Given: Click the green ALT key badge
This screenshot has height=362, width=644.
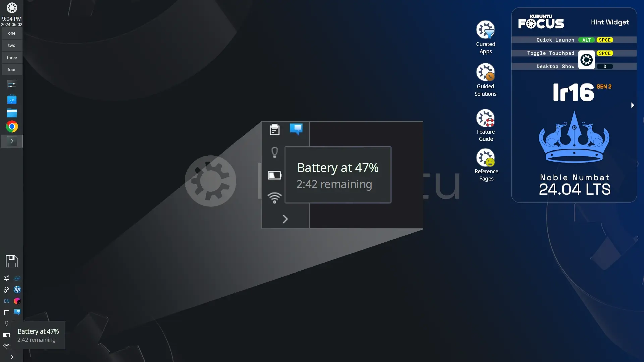Looking at the screenshot, I should (586, 40).
